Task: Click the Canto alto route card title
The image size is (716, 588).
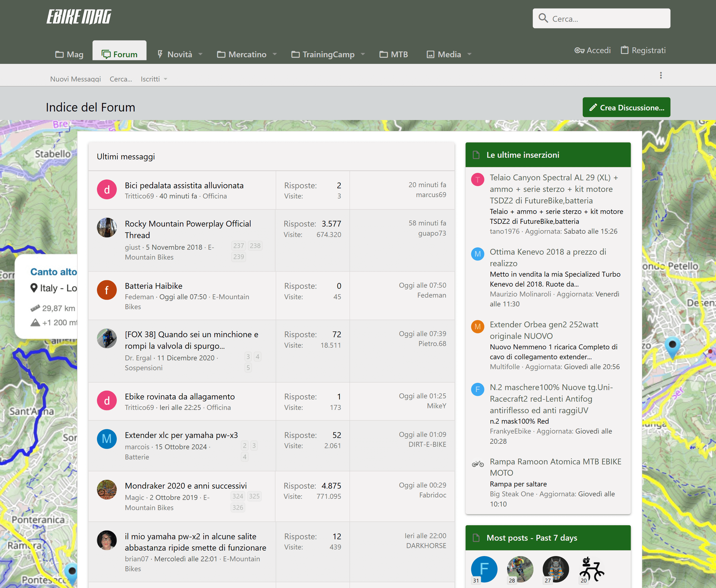Action: pos(53,272)
